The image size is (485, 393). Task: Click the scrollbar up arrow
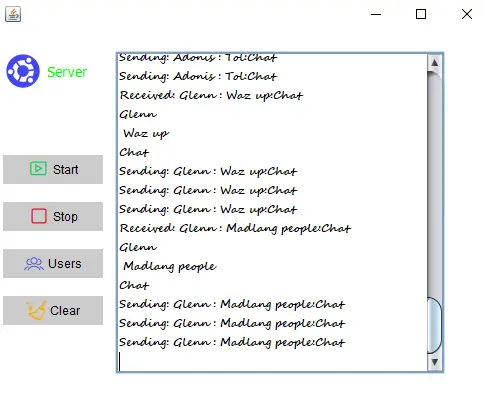(x=434, y=62)
